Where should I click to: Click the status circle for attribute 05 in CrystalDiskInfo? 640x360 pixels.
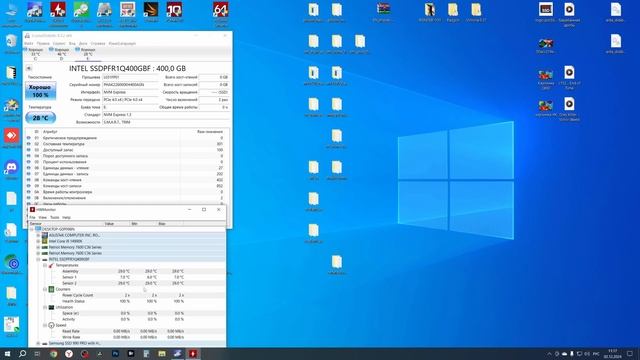[x=29, y=162]
